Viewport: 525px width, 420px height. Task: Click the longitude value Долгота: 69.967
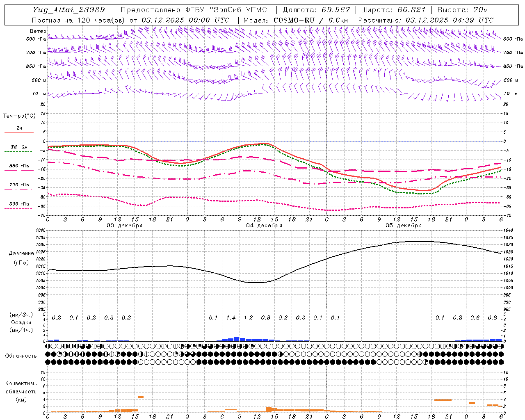[317, 10]
